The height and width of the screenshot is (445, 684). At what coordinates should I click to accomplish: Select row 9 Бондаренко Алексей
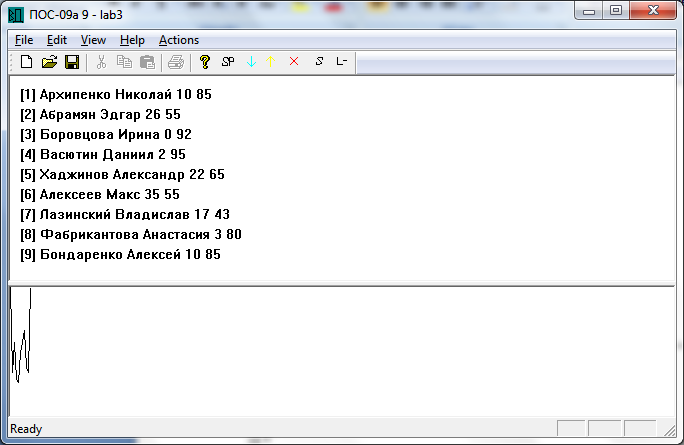(120, 254)
